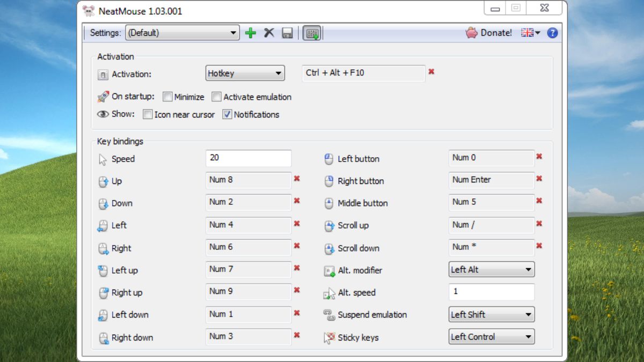Toggle the keyboard layout toolbar button
The image size is (644, 362).
(x=311, y=33)
